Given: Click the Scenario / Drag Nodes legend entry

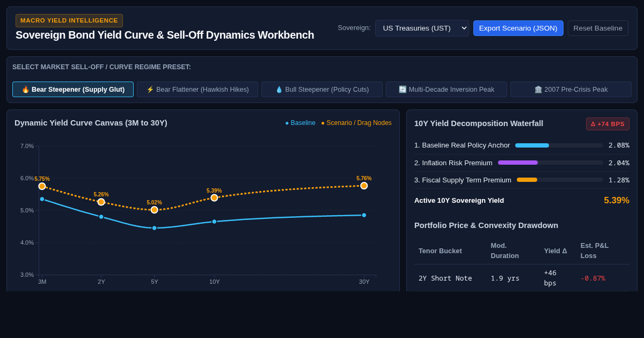Looking at the screenshot, I should (x=356, y=123).
